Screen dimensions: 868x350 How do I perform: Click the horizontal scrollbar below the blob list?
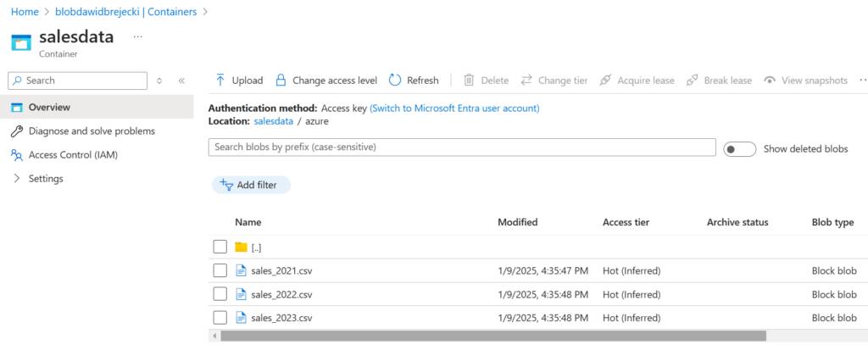point(492,336)
